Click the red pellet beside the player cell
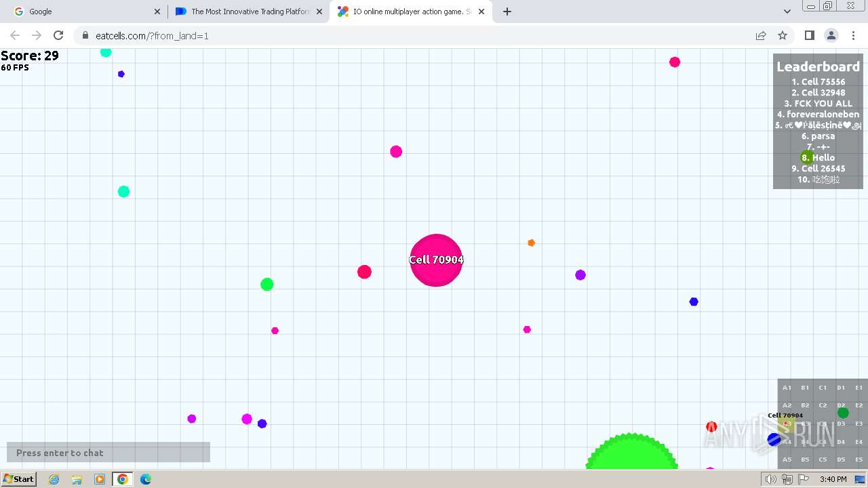The height and width of the screenshot is (488, 868). pos(364,272)
